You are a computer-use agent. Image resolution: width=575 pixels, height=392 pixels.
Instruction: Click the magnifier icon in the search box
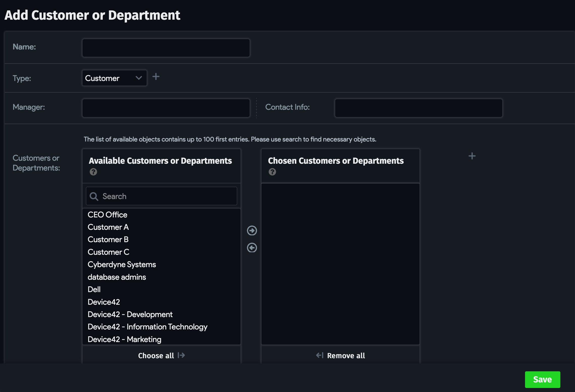coord(94,196)
